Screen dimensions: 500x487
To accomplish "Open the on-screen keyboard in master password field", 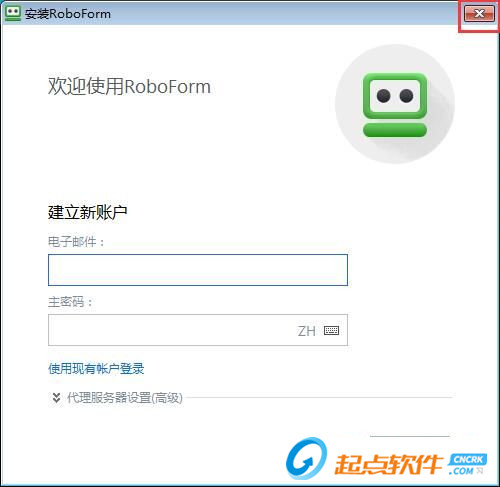I will click(332, 330).
